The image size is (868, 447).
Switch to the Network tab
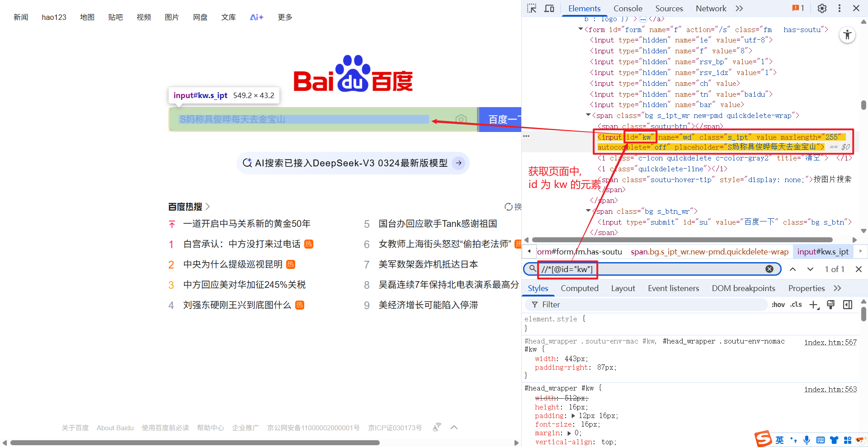711,8
